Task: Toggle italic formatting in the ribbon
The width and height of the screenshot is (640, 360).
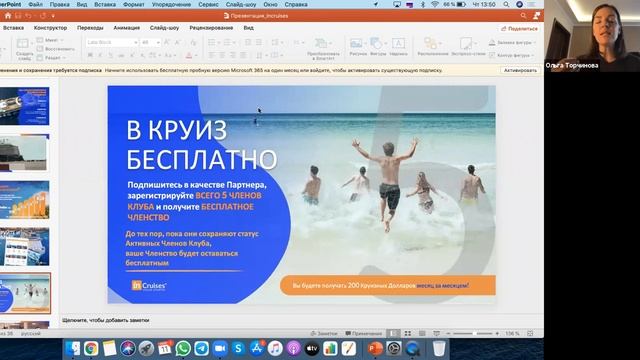Action: [x=100, y=55]
